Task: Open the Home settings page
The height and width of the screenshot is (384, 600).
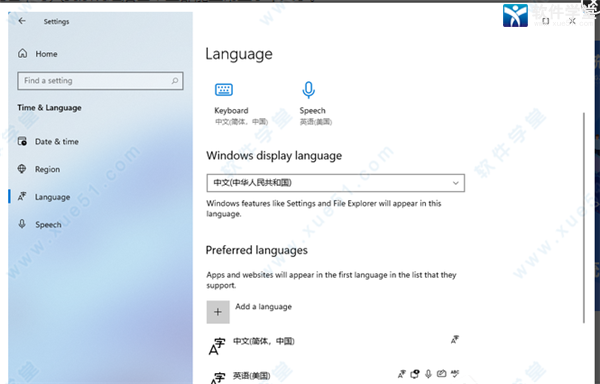Action: coord(46,54)
